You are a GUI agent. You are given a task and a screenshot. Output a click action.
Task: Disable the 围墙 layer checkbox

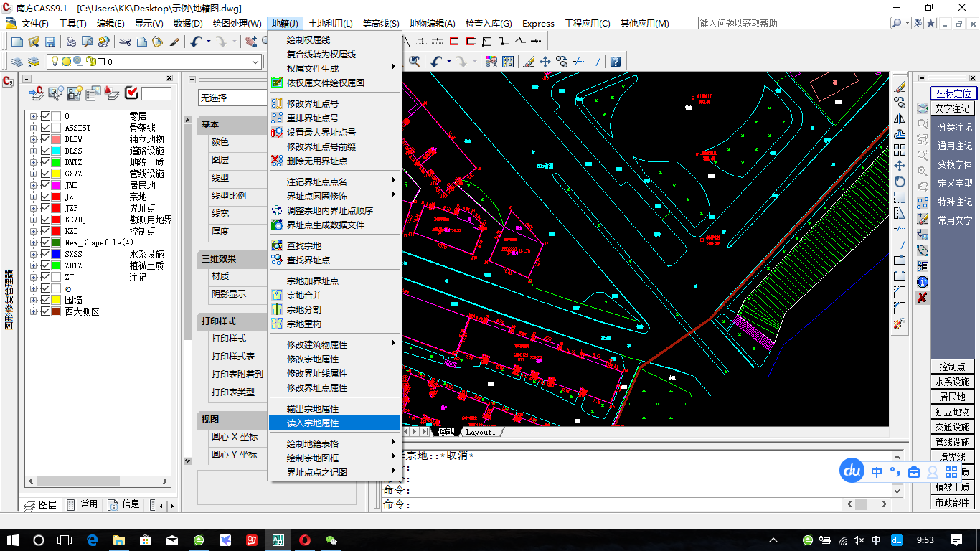(45, 298)
